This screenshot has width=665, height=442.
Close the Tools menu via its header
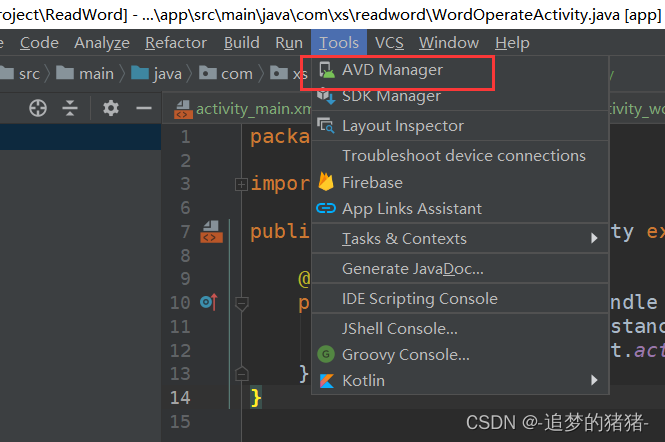(339, 42)
